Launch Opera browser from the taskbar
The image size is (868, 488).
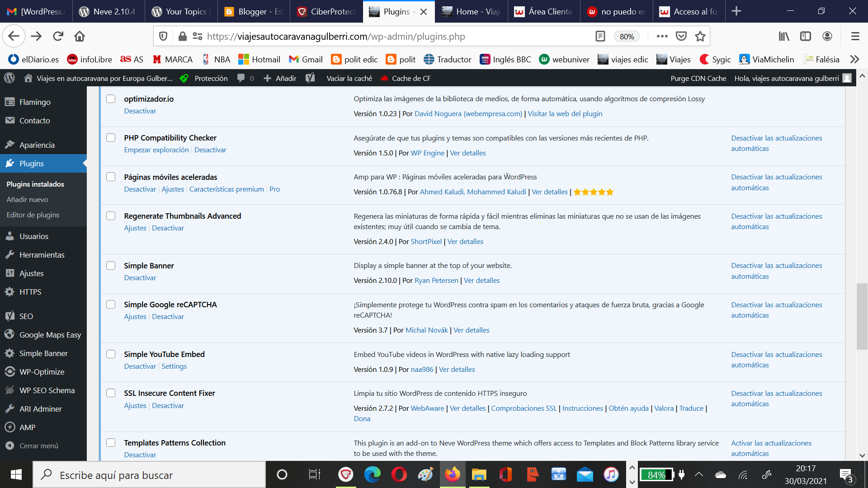pyautogui.click(x=399, y=474)
